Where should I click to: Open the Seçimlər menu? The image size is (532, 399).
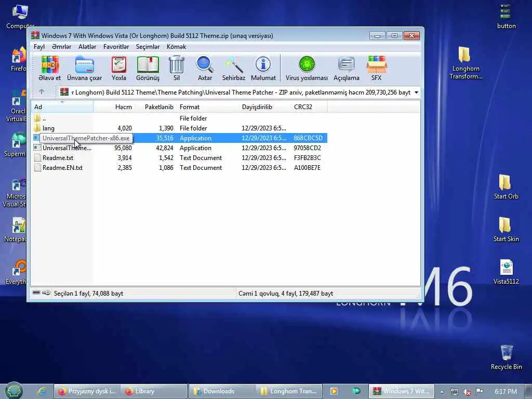pos(148,47)
